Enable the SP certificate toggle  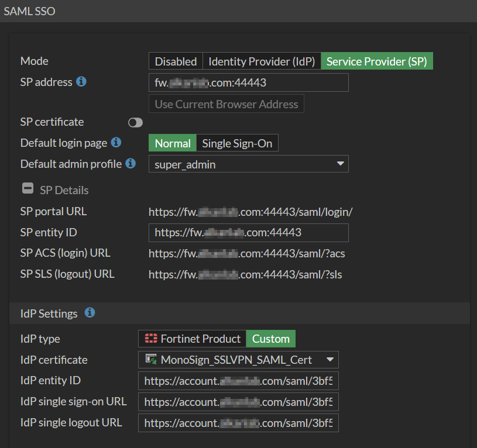(x=135, y=122)
